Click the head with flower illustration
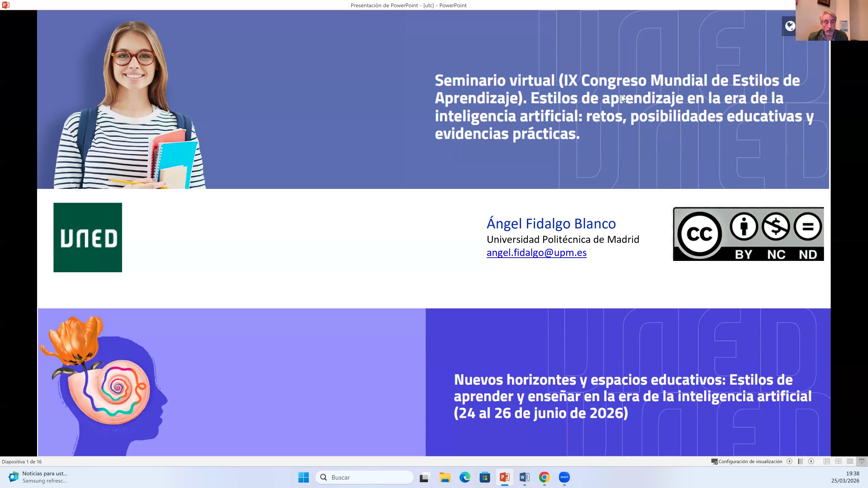The image size is (868, 488). click(x=104, y=386)
